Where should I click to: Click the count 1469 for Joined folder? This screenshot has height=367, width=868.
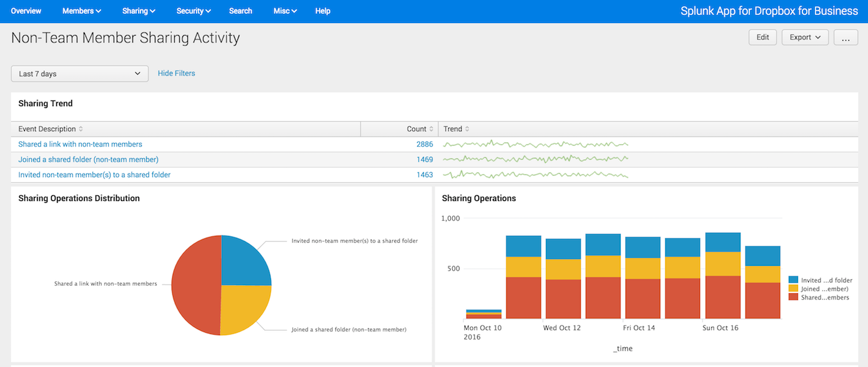pos(425,160)
